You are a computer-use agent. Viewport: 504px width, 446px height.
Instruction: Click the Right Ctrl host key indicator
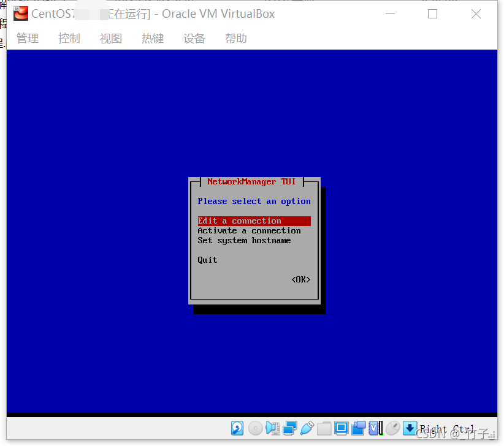(446, 429)
